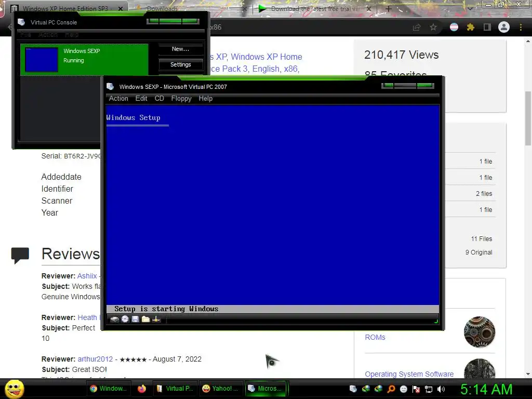Click the Windows SEXP blue screen thumbnail
The height and width of the screenshot is (399, 532).
[42, 60]
